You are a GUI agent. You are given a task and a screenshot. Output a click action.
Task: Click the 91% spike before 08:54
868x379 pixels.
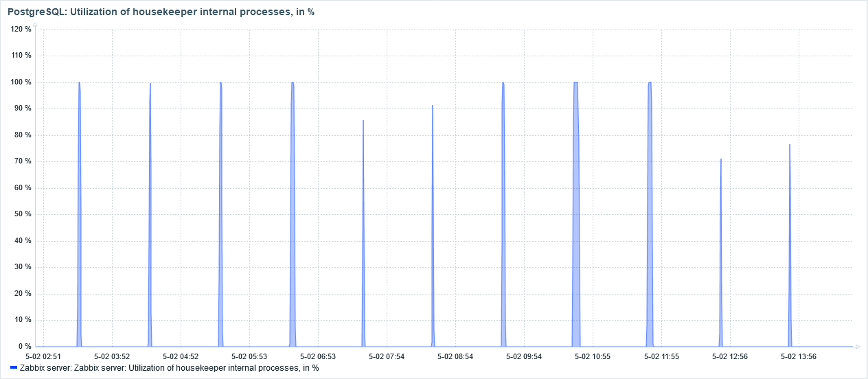pyautogui.click(x=433, y=226)
